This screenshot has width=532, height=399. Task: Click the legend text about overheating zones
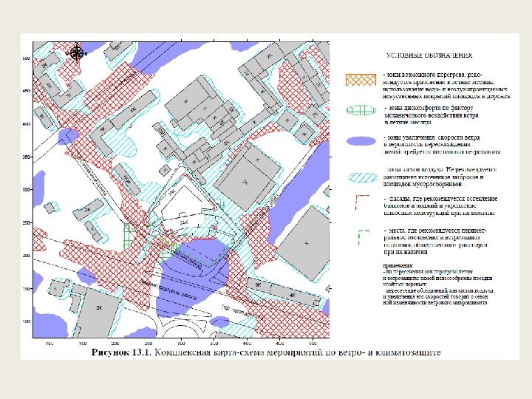coord(446,86)
